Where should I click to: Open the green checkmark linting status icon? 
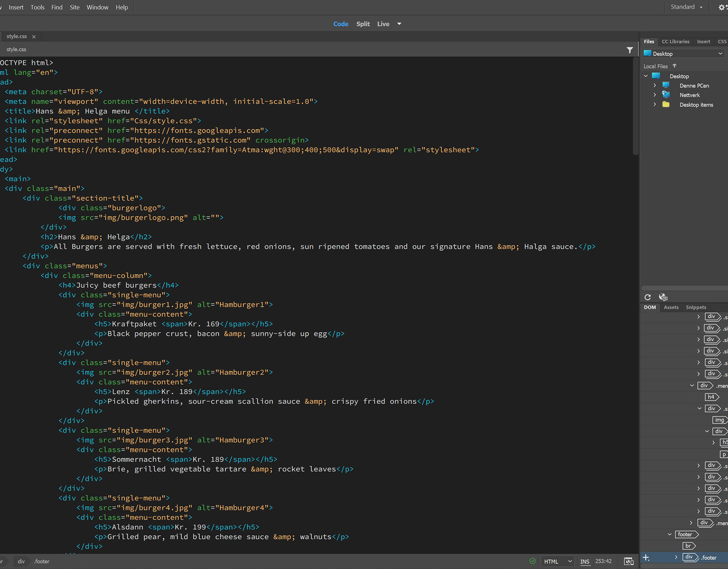532,561
